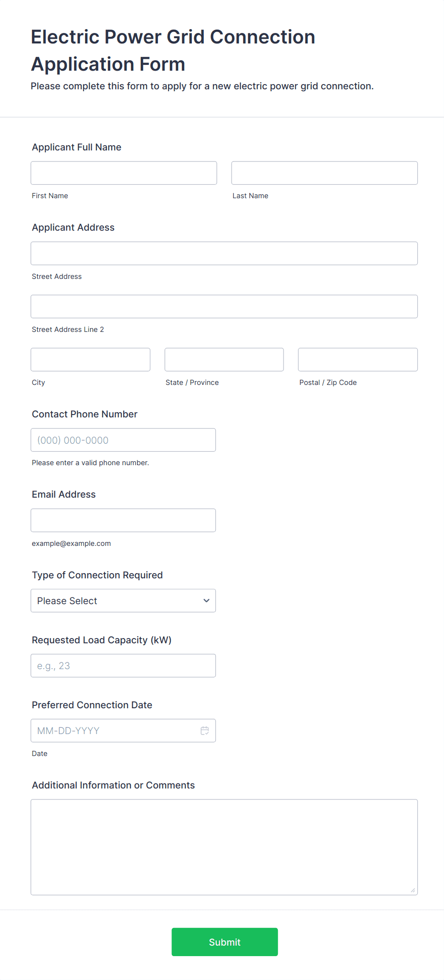Click the Contact Phone Number field
The height and width of the screenshot is (980, 444).
(x=123, y=439)
